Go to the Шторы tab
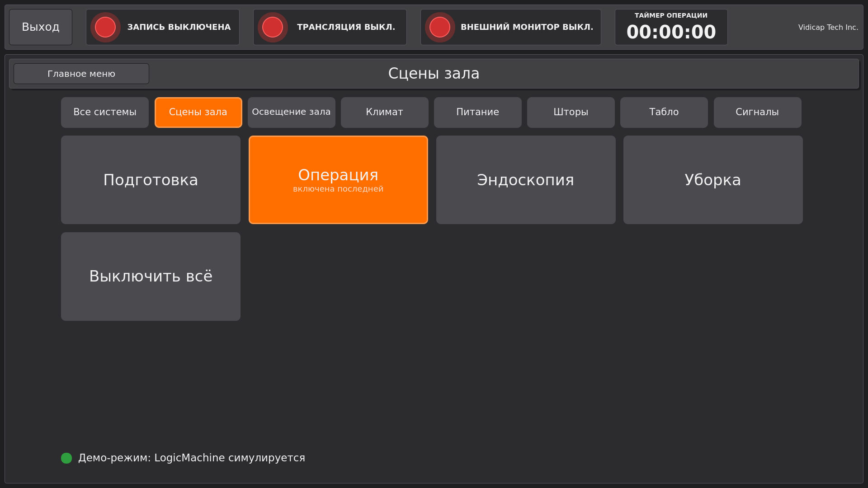This screenshot has height=488, width=868. 571,113
